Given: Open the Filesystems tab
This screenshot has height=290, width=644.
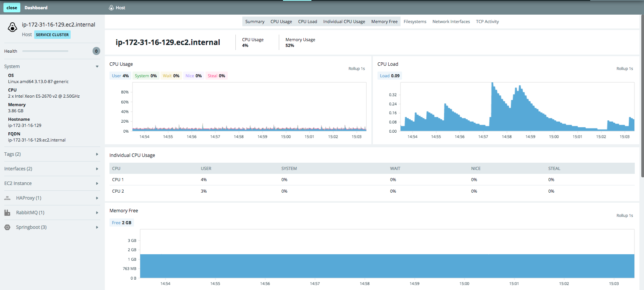Looking at the screenshot, I should pyautogui.click(x=415, y=22).
